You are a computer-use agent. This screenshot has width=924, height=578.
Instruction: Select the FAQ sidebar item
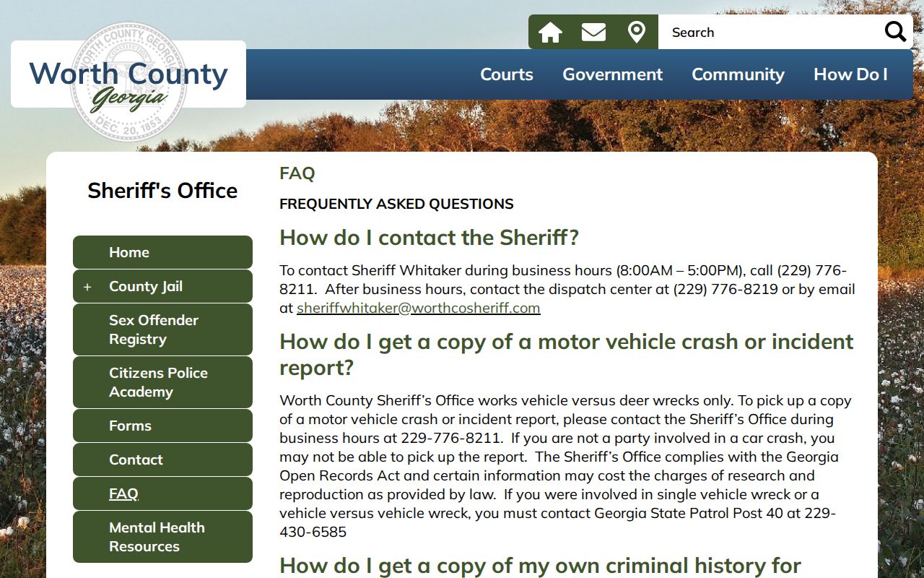[x=162, y=493]
